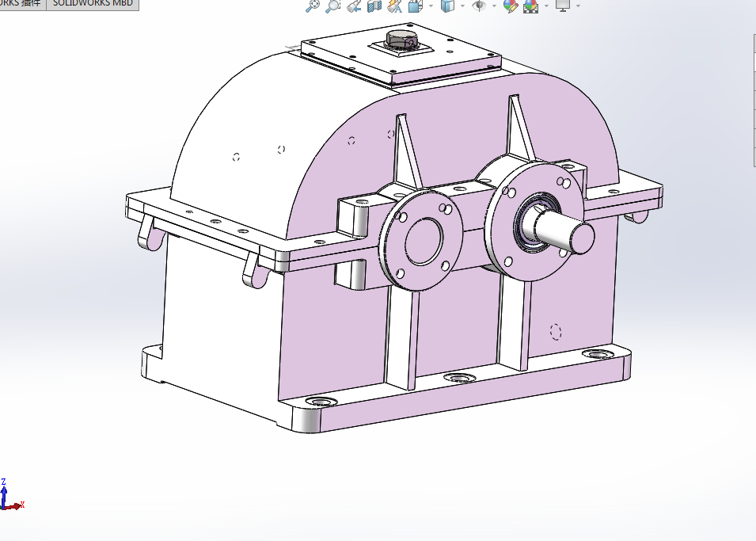The width and height of the screenshot is (756, 541).
Task: Select Zoom to Area tool
Action: tap(332, 6)
